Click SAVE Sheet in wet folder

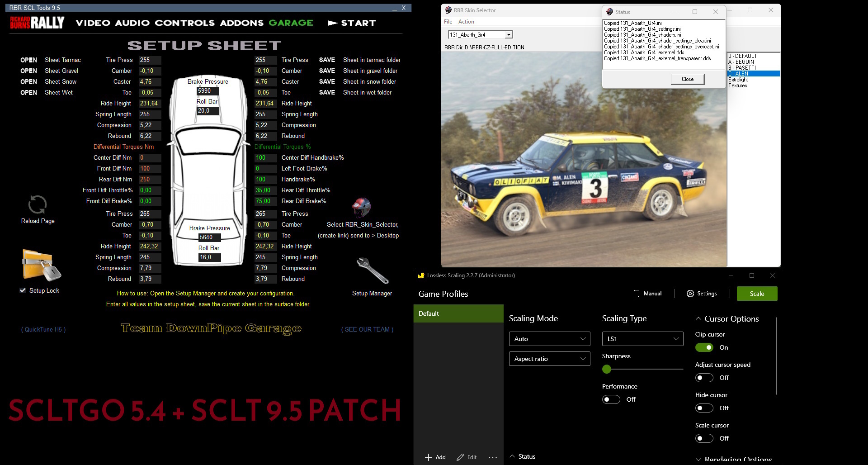(327, 93)
